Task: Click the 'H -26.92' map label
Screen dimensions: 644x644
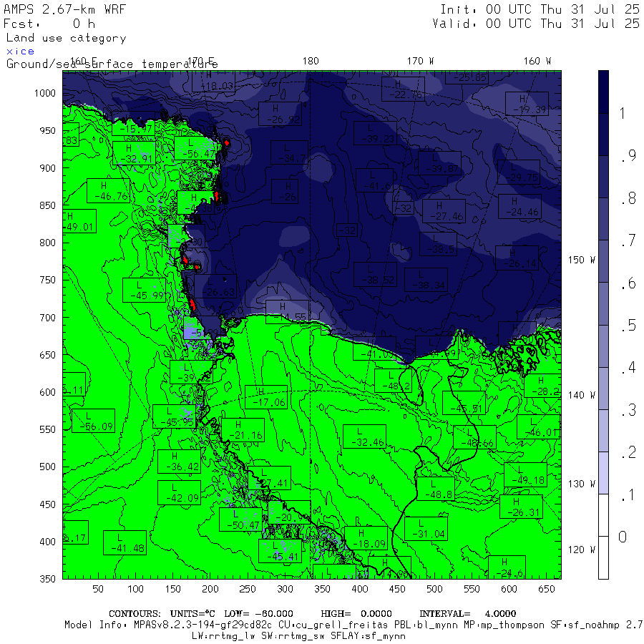Action: [280, 114]
